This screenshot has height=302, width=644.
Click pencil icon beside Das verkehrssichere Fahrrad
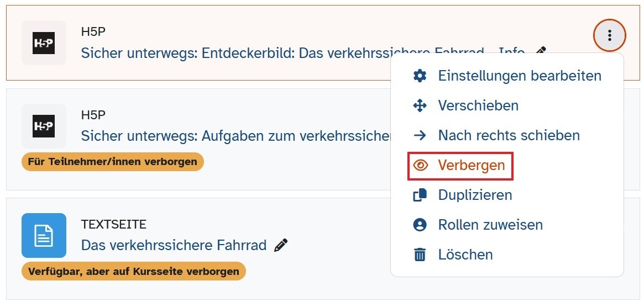coord(281,245)
